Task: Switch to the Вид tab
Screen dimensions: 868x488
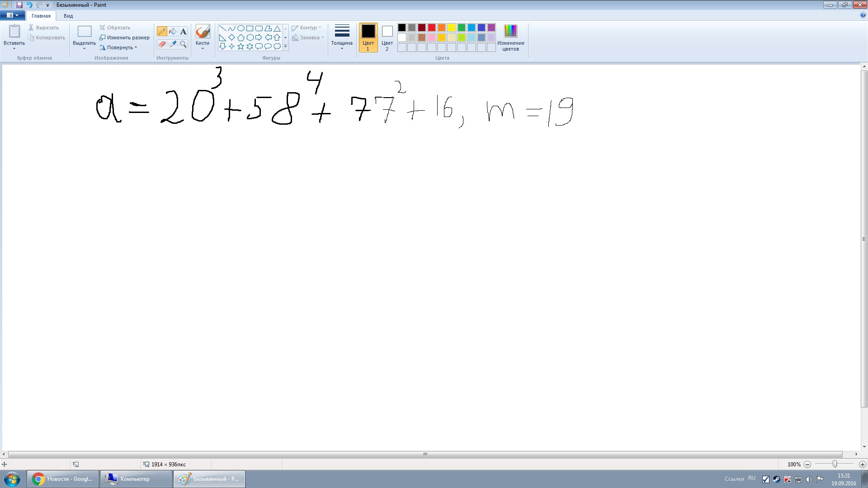Action: tap(68, 15)
